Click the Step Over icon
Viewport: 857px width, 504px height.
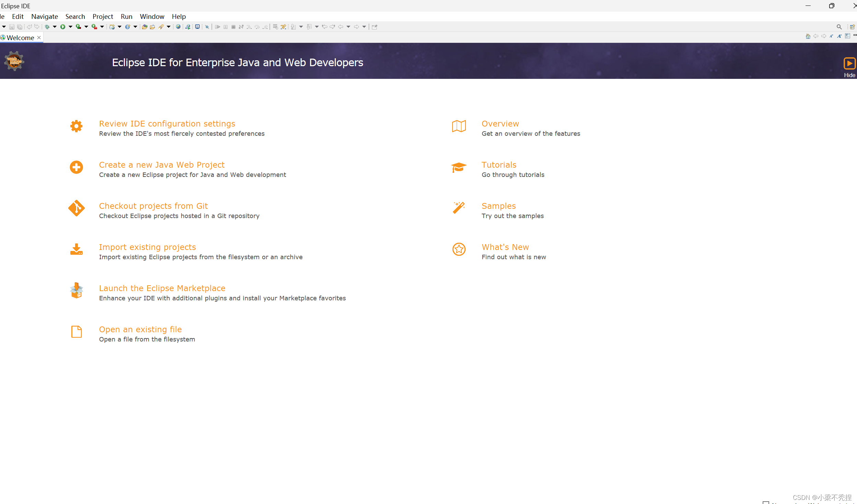[257, 27]
